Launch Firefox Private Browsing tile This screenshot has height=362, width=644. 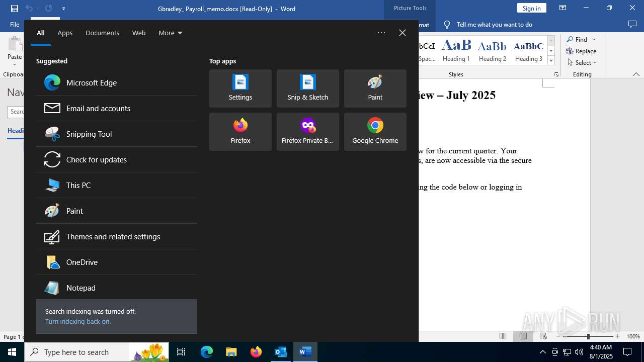[x=308, y=132]
